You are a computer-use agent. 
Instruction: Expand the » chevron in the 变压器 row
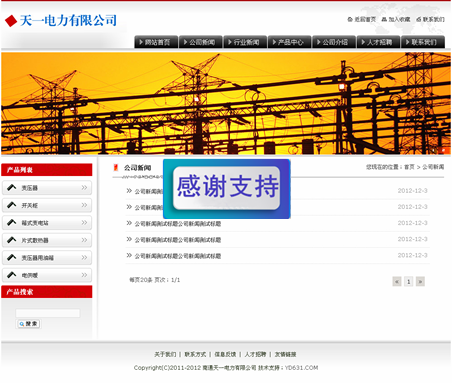(84, 188)
